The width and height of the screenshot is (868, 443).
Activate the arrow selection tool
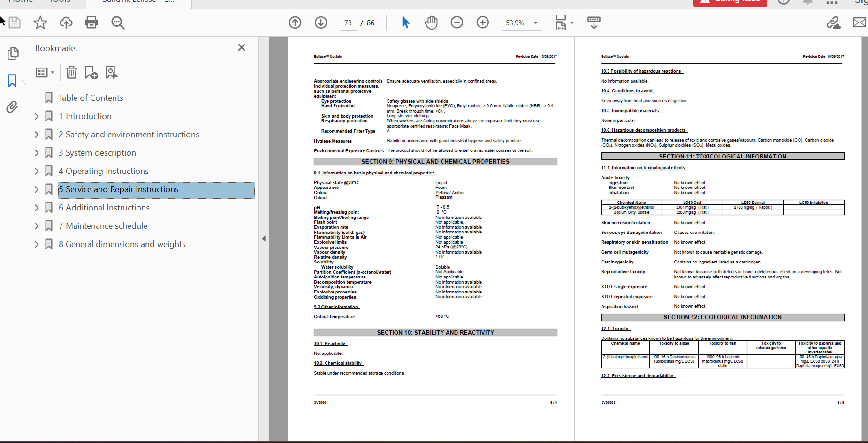pos(406,23)
